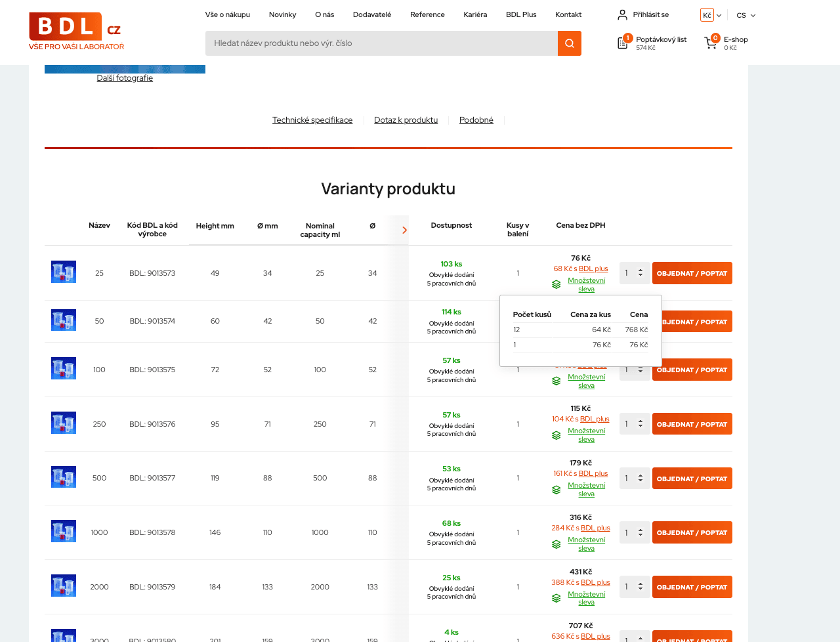Open the Dotaz k produktu link
Screen dimensions: 840x642
[x=406, y=120]
